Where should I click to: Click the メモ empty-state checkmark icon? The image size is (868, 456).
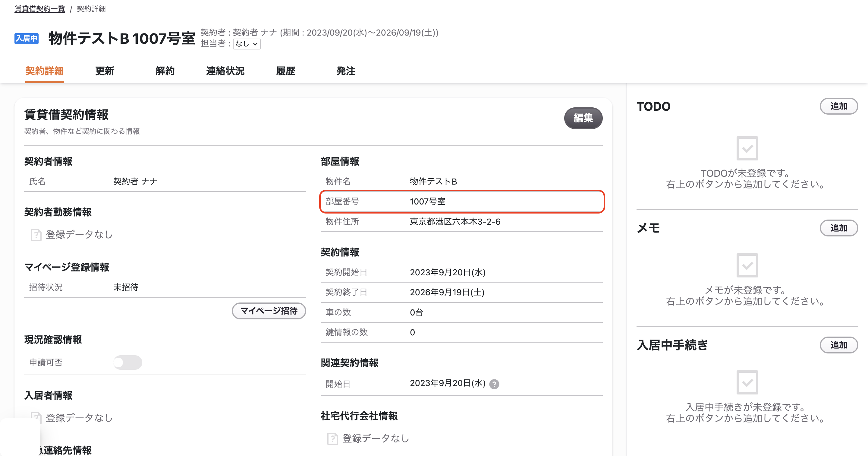(747, 265)
